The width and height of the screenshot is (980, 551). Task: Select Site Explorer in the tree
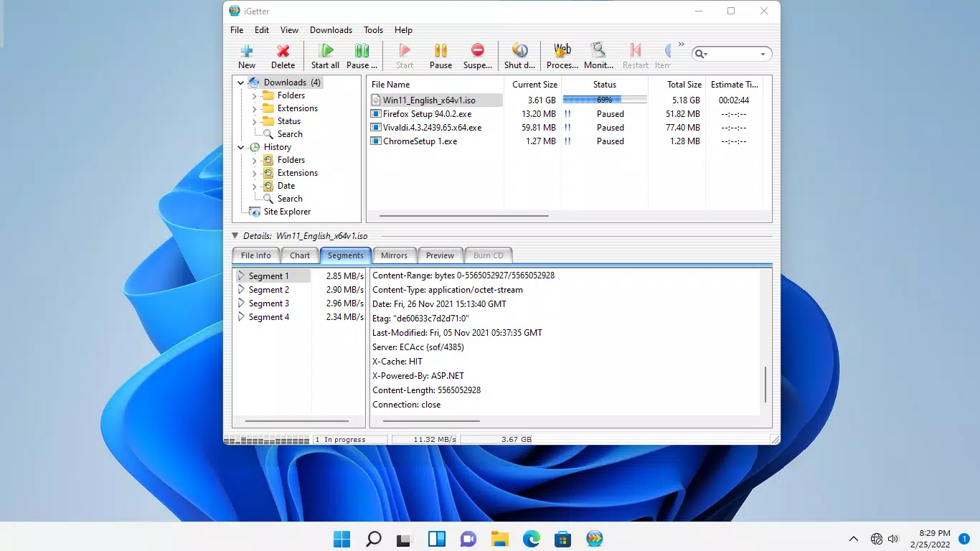pos(287,212)
